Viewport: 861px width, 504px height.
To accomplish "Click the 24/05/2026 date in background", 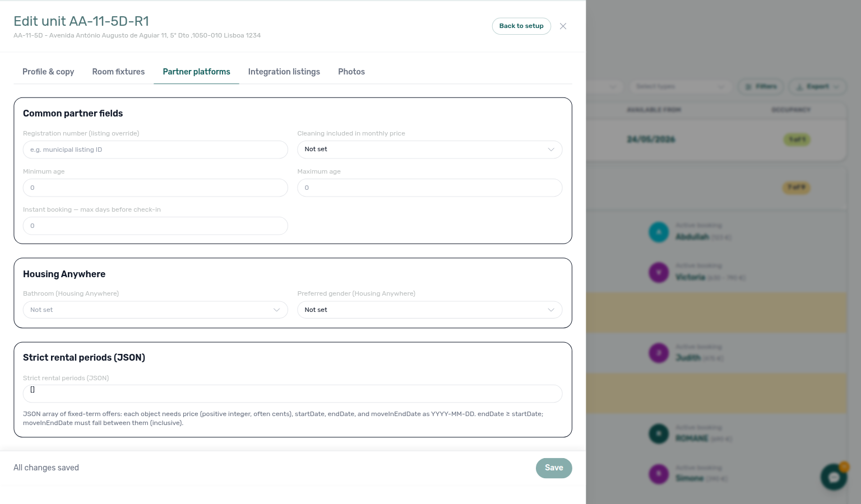I will coord(651,139).
